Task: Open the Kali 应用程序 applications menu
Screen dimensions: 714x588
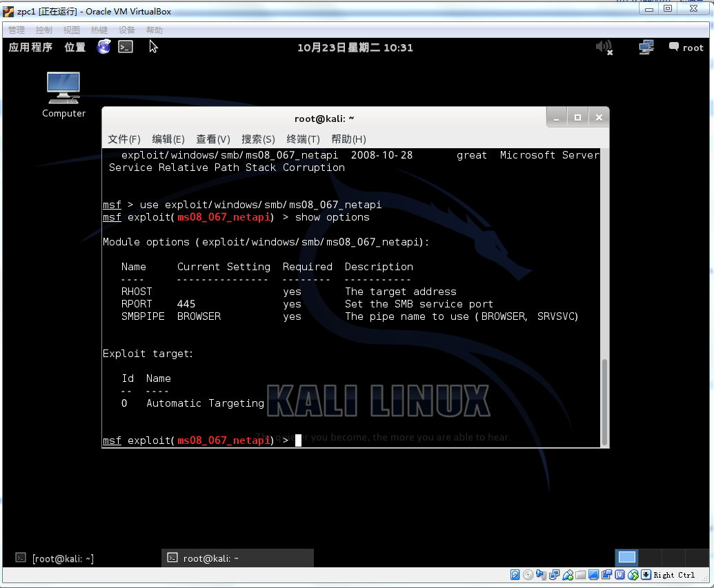Action: [30, 48]
